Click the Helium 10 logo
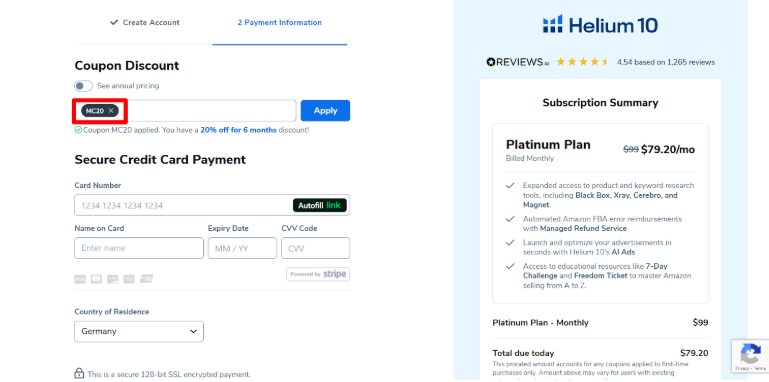Viewport: 769px width, 382px height. [600, 25]
